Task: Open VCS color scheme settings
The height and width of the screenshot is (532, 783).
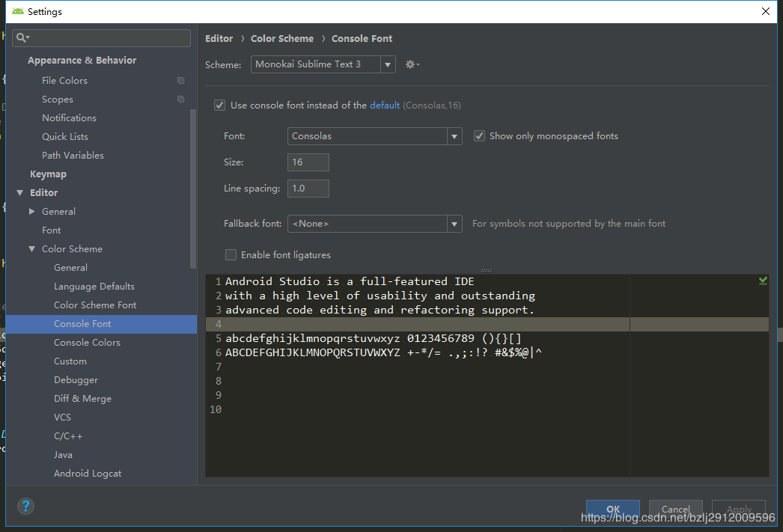Action: tap(62, 418)
